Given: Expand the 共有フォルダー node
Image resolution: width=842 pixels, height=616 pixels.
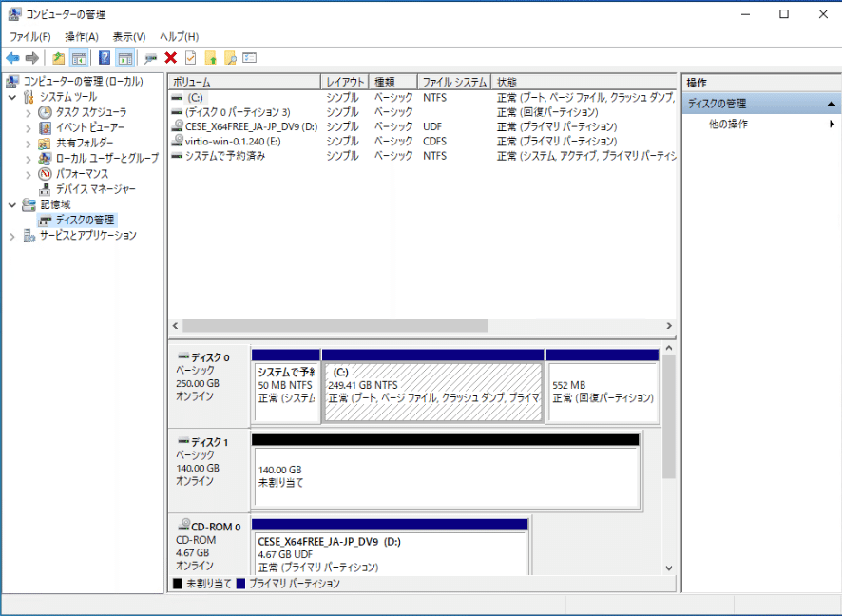Looking at the screenshot, I should (x=29, y=144).
